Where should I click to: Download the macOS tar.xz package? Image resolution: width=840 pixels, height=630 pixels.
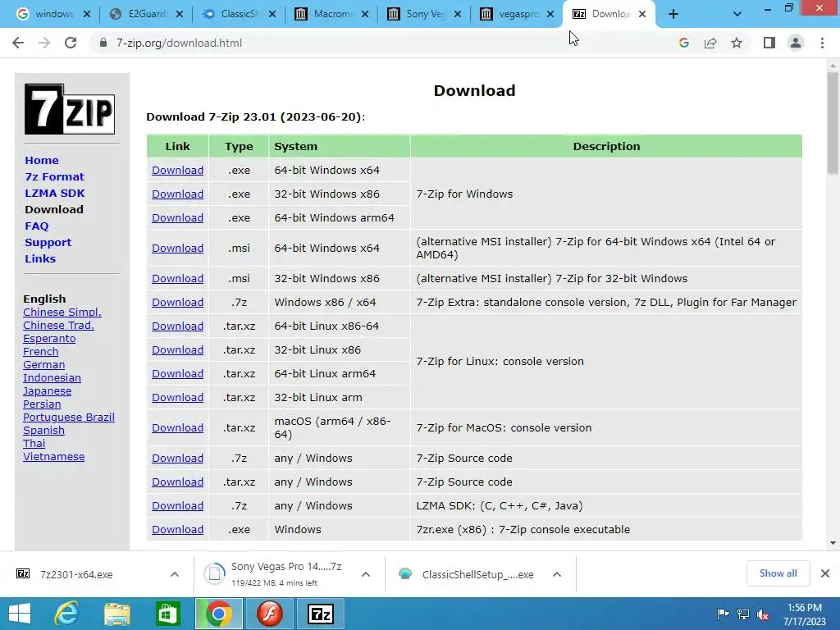click(177, 428)
